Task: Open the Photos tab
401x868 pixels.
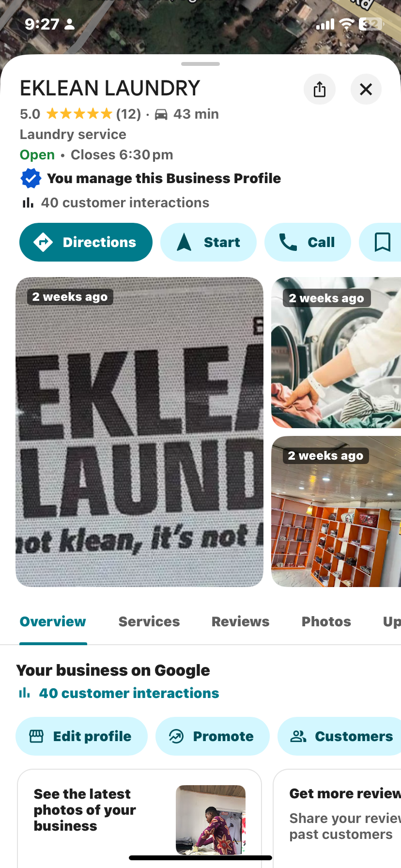Action: 326,621
